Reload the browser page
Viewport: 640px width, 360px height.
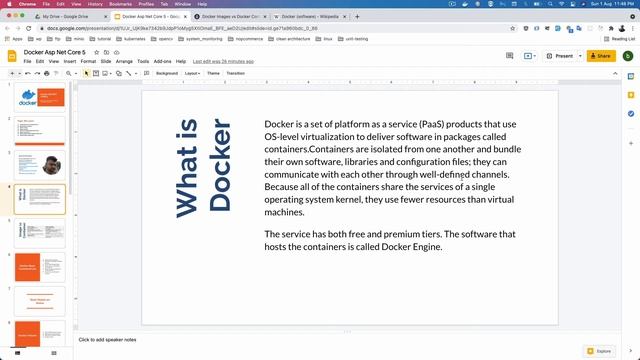pyautogui.click(x=29, y=28)
